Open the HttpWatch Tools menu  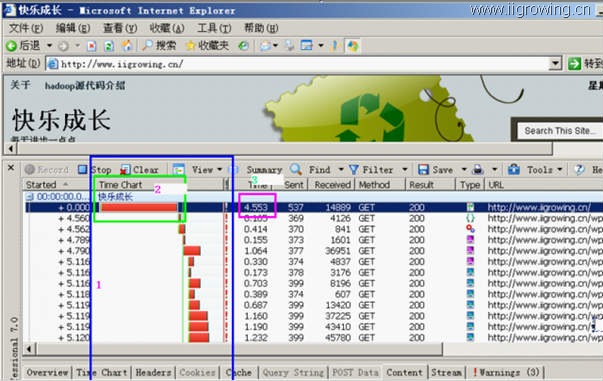(x=535, y=170)
